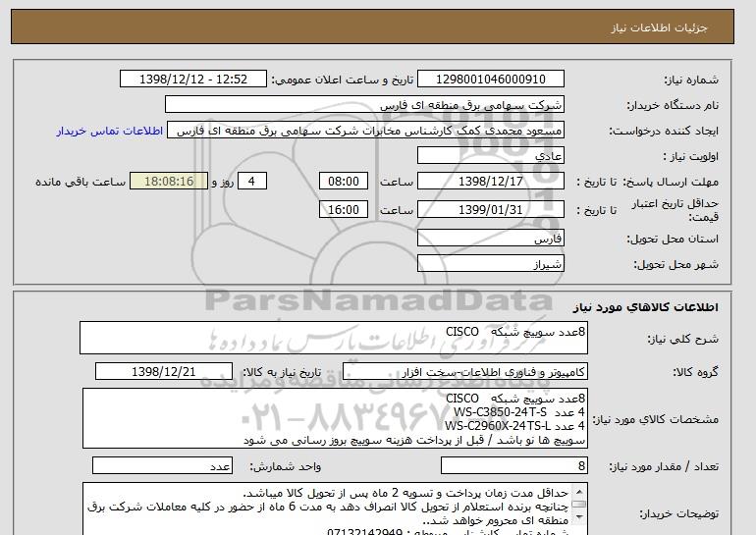
Task: Click the priority field عادی
Action: pyautogui.click(x=490, y=156)
